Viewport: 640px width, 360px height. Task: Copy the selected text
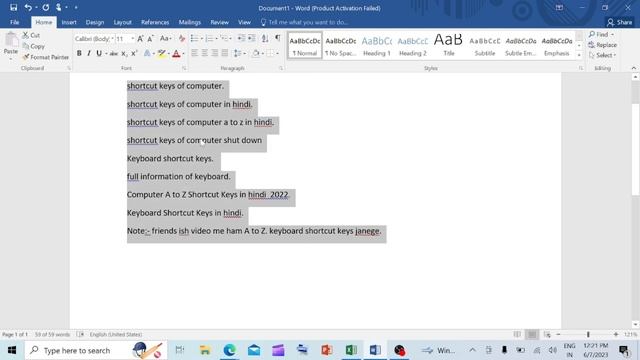pos(33,46)
